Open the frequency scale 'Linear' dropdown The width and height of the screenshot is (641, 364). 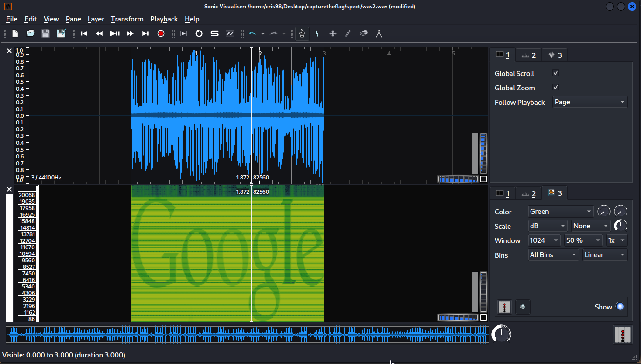pos(605,255)
